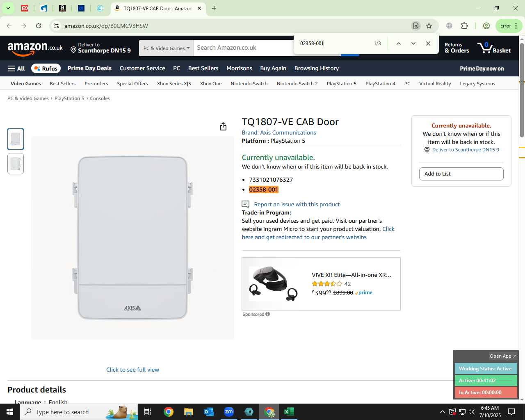The width and height of the screenshot is (525, 420).
Task: Click the Search Amazon.co.uk field
Action: pyautogui.click(x=244, y=48)
